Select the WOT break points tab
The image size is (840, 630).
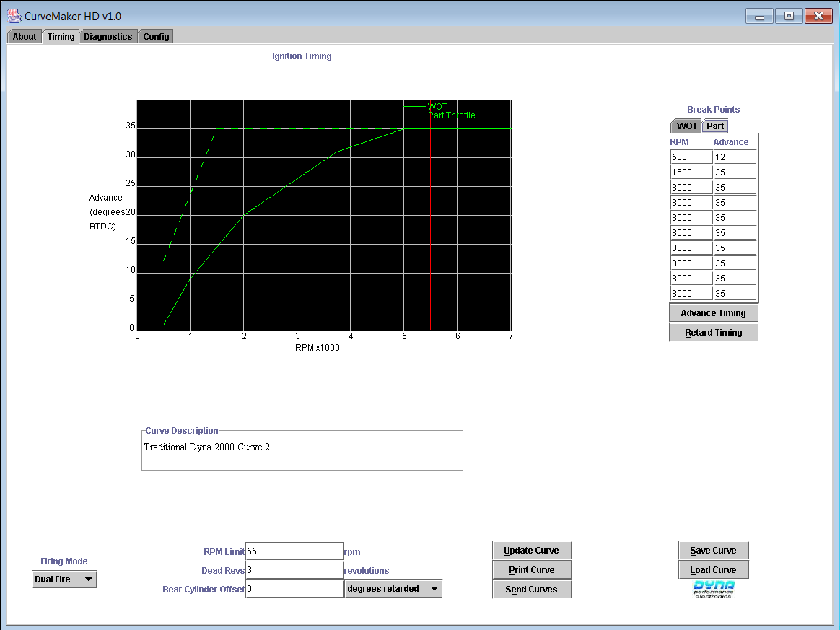click(x=686, y=126)
